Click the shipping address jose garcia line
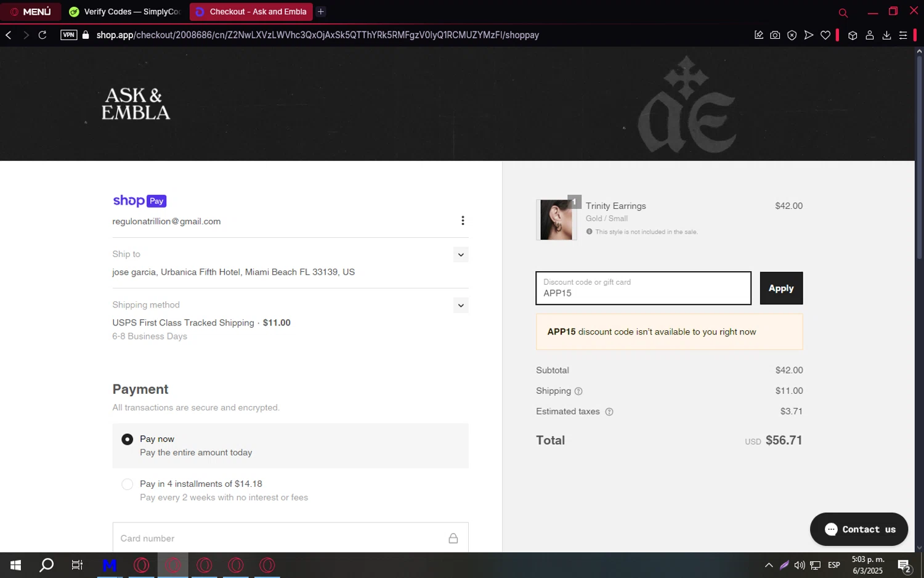Viewport: 924px width, 578px height. [x=233, y=272]
